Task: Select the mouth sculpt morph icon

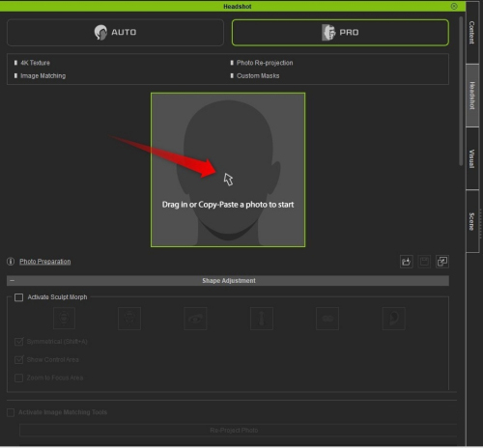Action: [x=327, y=319]
